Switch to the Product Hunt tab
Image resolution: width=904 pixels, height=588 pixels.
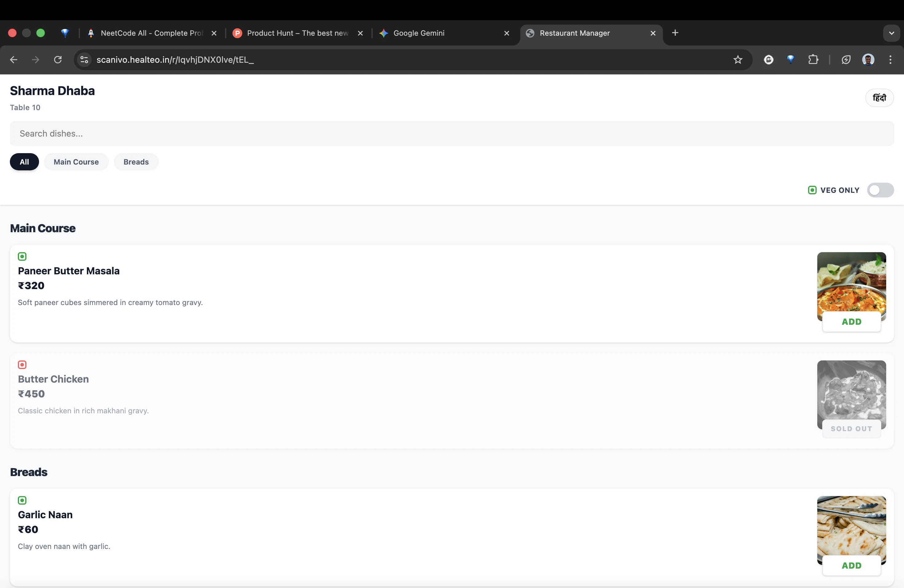click(x=297, y=33)
